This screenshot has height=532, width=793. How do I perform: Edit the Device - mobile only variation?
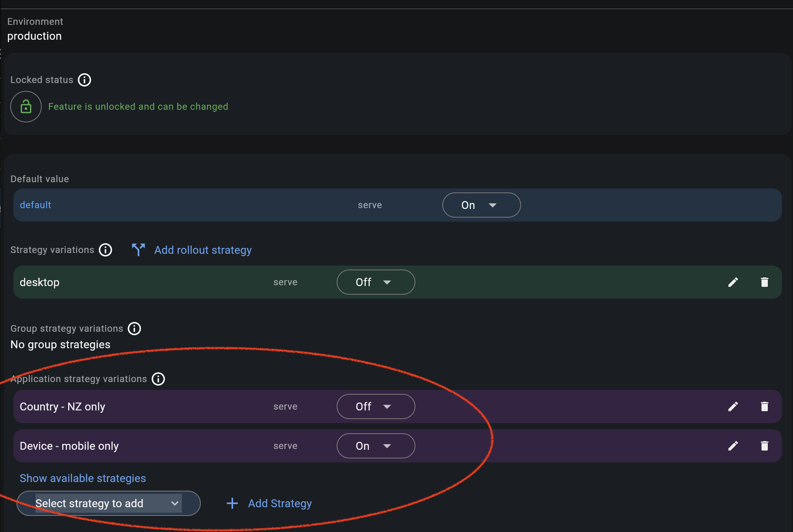click(x=733, y=446)
